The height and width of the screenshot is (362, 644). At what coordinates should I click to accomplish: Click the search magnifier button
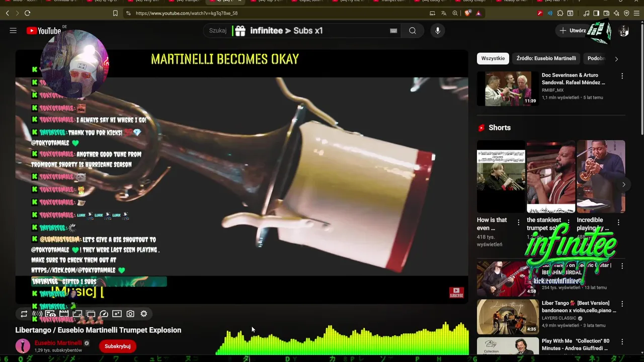[x=413, y=31]
